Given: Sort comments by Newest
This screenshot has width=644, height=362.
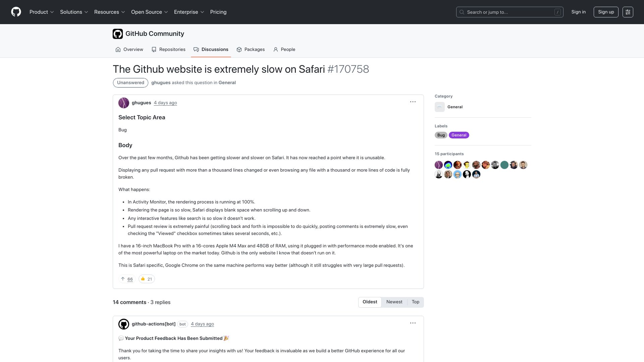Looking at the screenshot, I should pyautogui.click(x=394, y=302).
